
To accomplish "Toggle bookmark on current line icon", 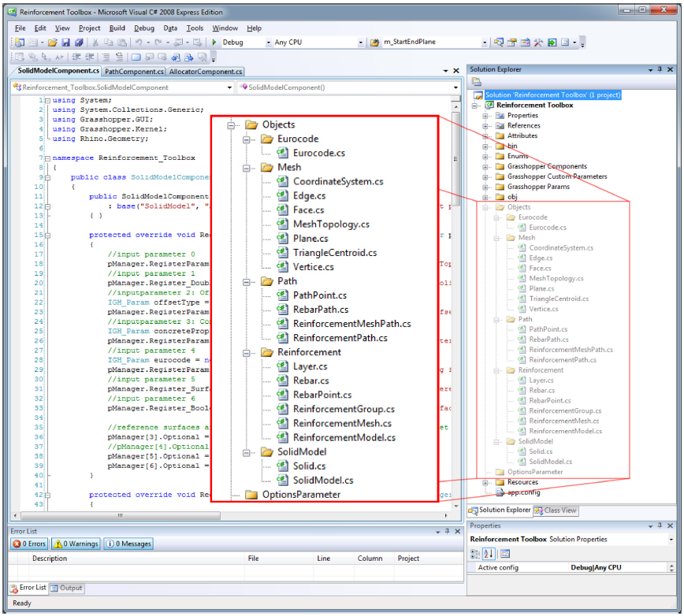I will 136,57.
